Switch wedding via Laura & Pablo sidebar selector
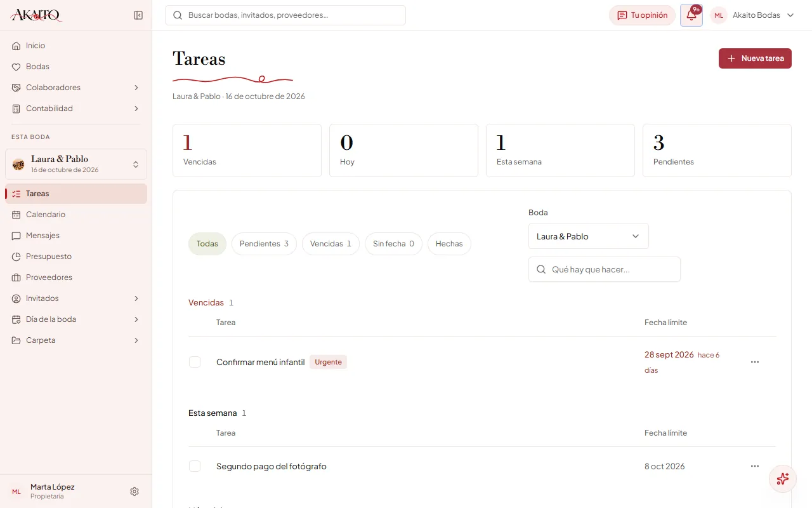The height and width of the screenshot is (508, 812). [76, 164]
